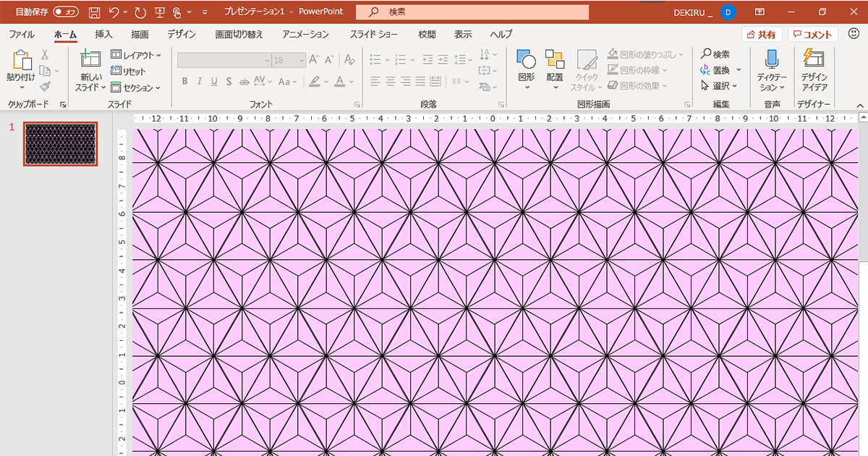Toggle Italic formatting
The image size is (868, 456).
pos(200,82)
